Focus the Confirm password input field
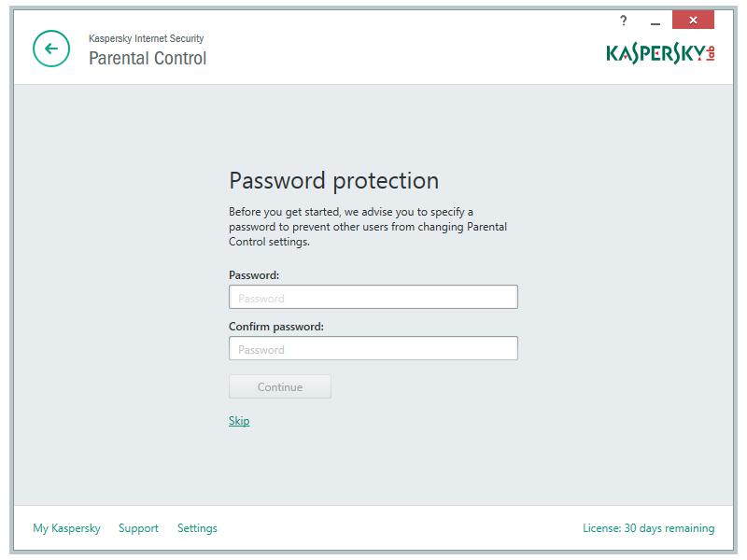747x560 pixels. pyautogui.click(x=373, y=348)
